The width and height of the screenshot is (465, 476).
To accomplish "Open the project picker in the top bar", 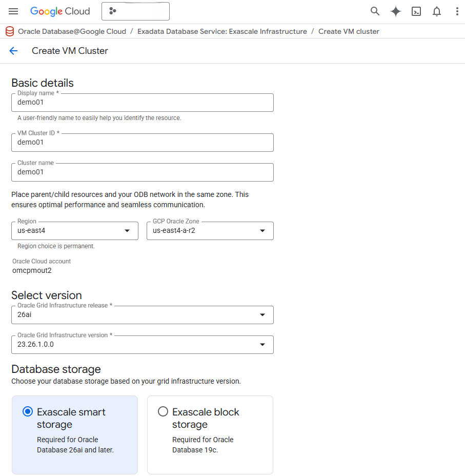I will coord(135,11).
